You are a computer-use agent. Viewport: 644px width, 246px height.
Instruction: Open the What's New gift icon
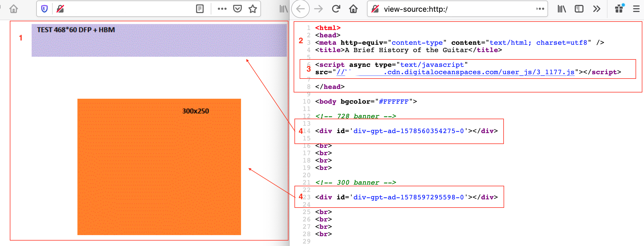(x=619, y=9)
